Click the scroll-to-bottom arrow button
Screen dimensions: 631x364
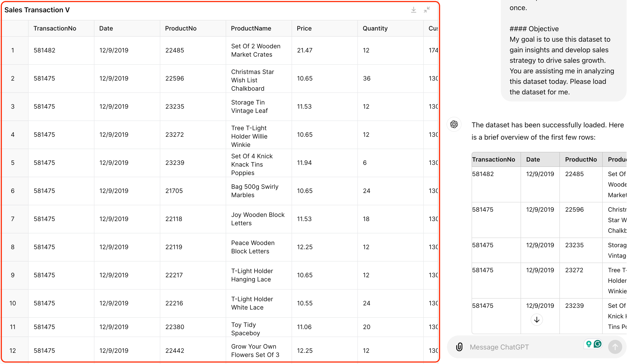point(537,319)
